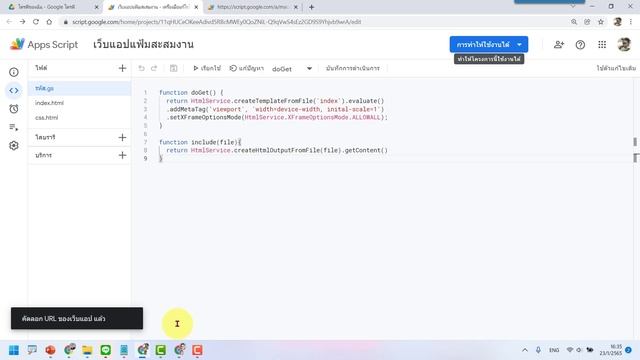This screenshot has width=640, height=360.
Task: Share project with add-person icon
Action: point(559,44)
